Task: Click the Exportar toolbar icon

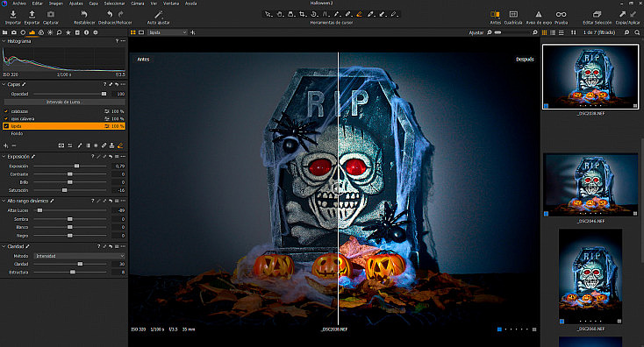Action: (x=32, y=15)
